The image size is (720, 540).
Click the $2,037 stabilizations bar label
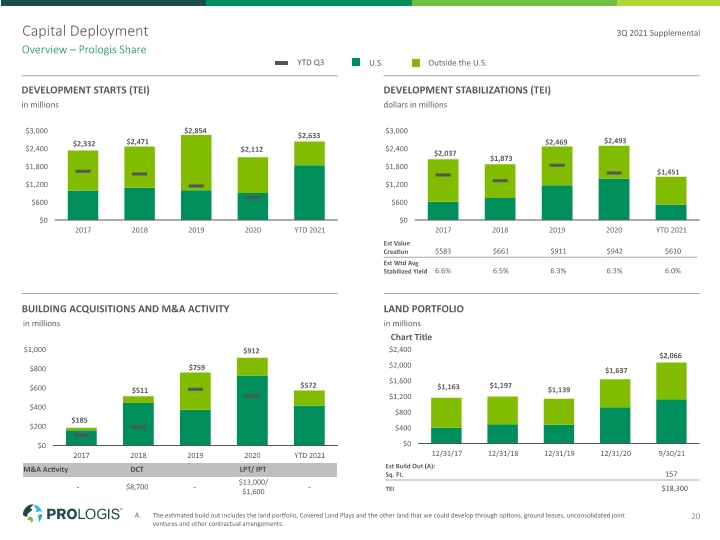pos(445,153)
